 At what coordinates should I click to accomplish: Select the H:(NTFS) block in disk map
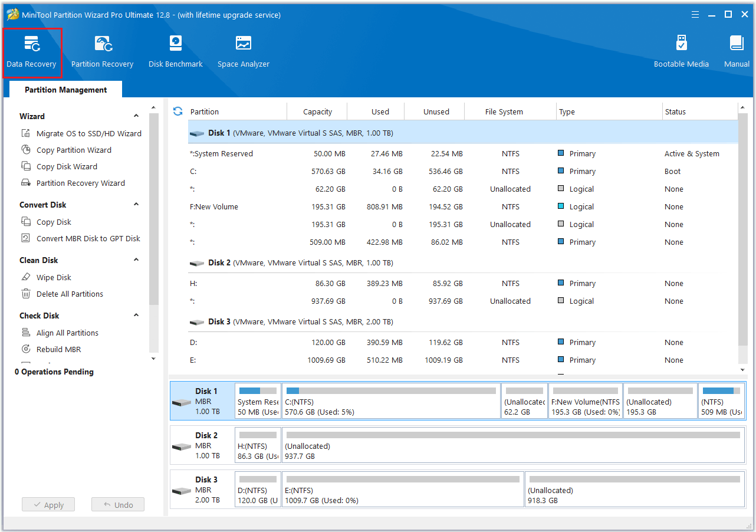click(x=258, y=445)
